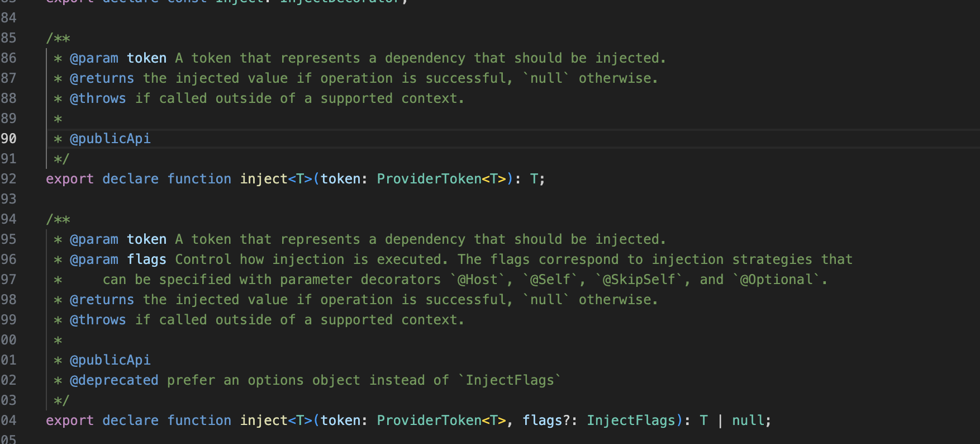Click the 'inject' function name on line 92
980x444 pixels.
pyautogui.click(x=264, y=179)
